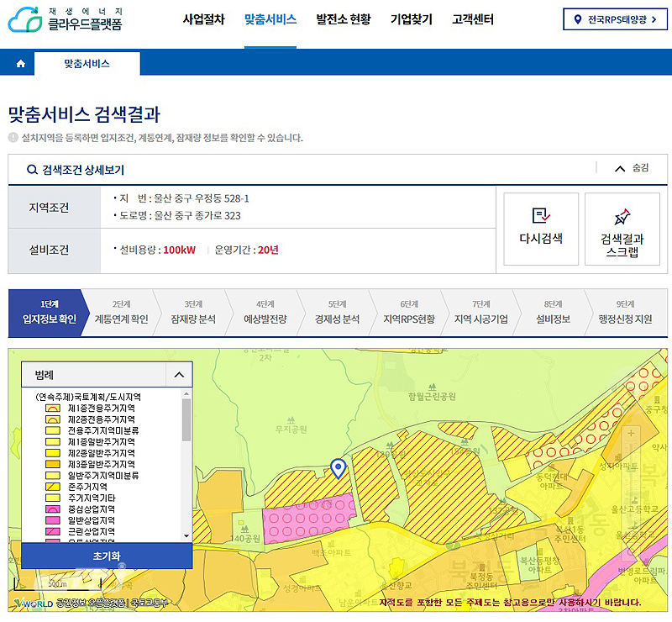Open the 발전소 현황 menu
Image resolution: width=672 pixels, height=622 pixels.
tap(343, 19)
